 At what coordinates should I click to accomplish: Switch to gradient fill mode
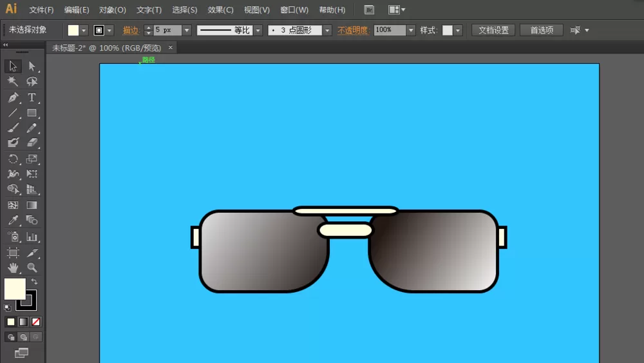click(x=23, y=322)
